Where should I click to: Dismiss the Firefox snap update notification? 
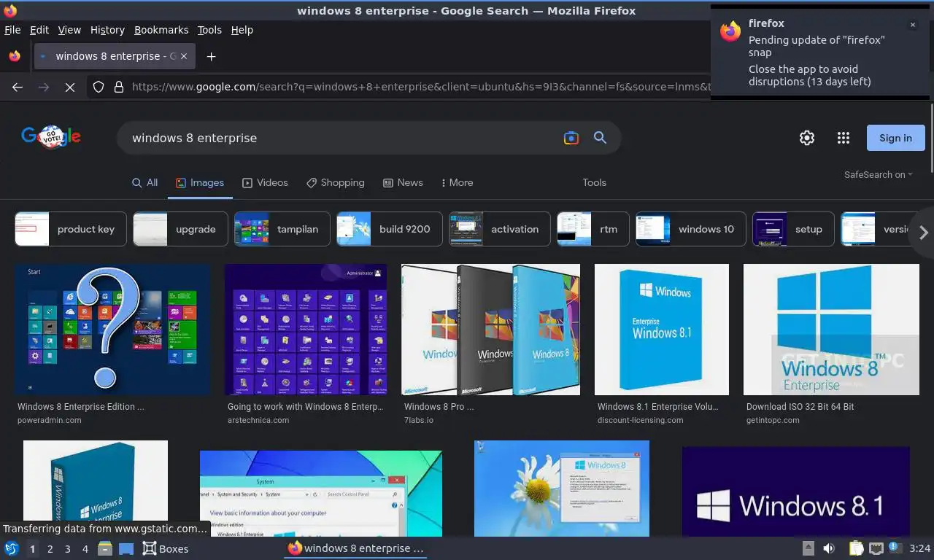[912, 25]
